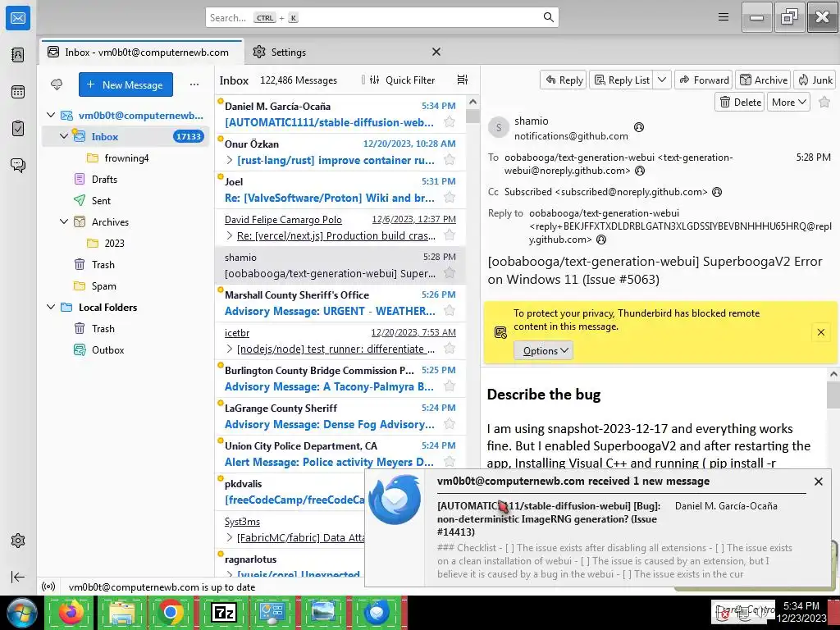Open the Reply List dropdown arrow
840x630 pixels.
coord(662,80)
